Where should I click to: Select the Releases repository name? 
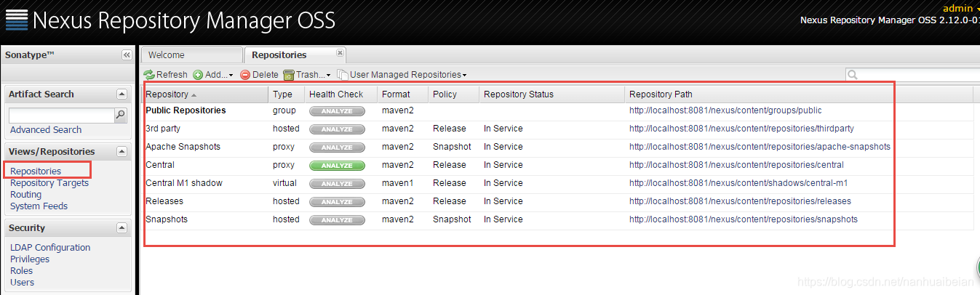tap(164, 202)
